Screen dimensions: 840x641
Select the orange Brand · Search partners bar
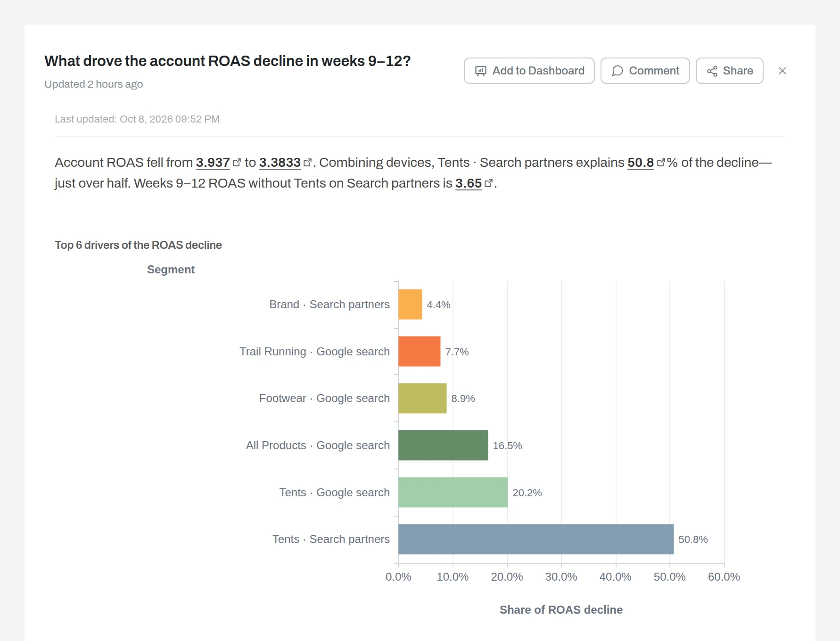[410, 304]
